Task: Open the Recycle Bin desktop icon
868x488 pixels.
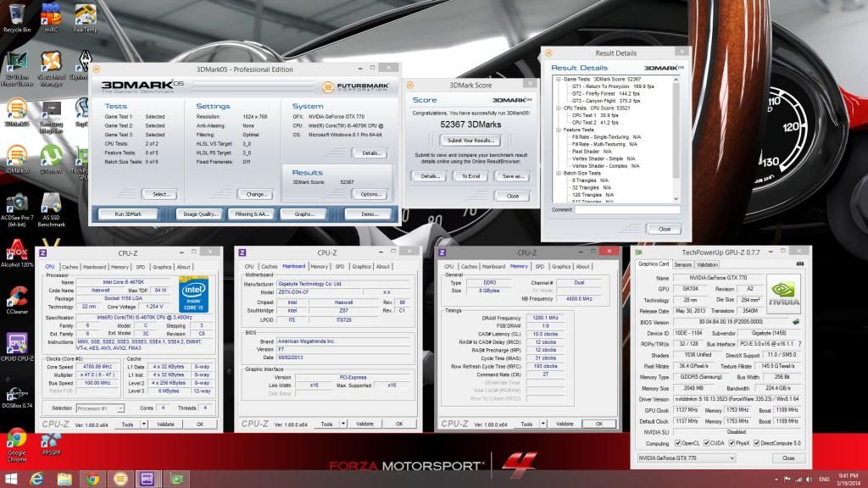Action: [17, 17]
